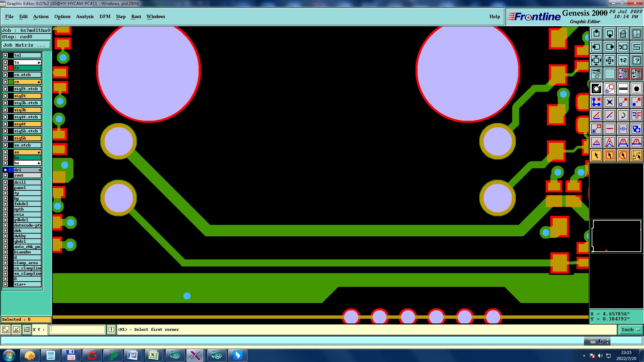Open the Analysis menu
This screenshot has height=362, width=644.
85,16
